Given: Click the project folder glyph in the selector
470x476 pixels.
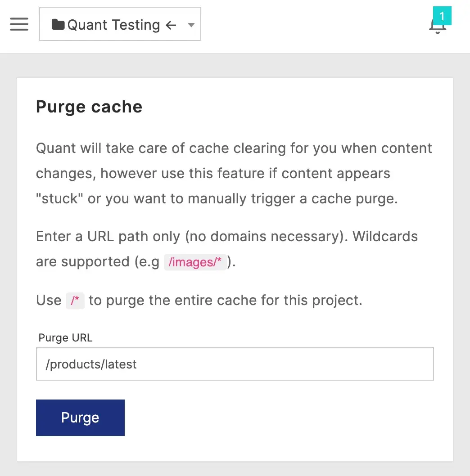Looking at the screenshot, I should [x=58, y=24].
